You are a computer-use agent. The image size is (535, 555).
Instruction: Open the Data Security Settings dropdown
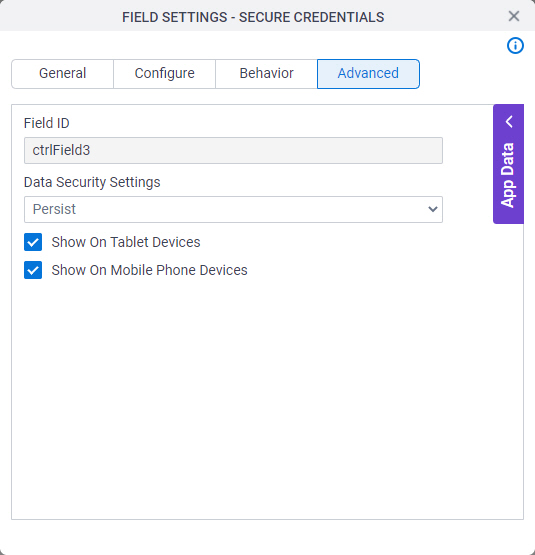(x=233, y=210)
